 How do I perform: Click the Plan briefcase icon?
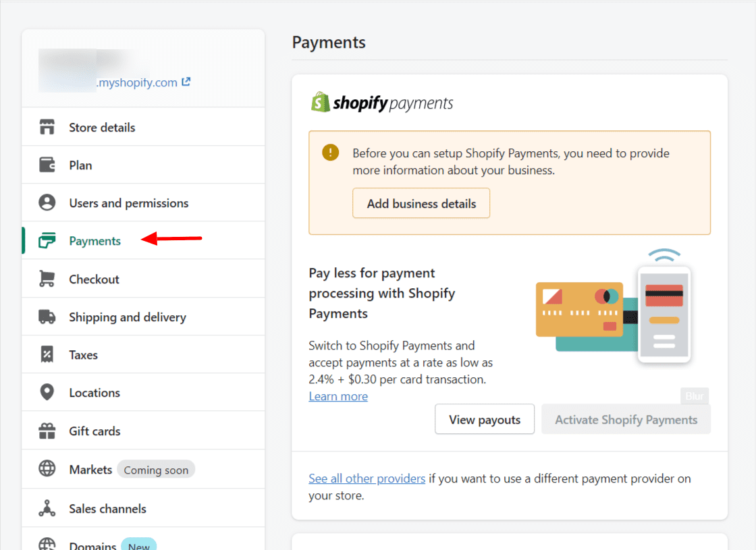47,165
